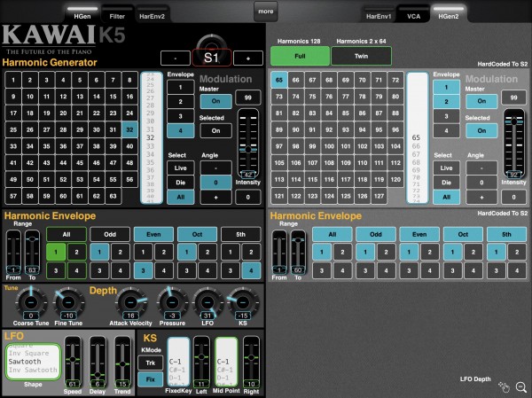
Task: Open the Mid Point note picker
Action: (226, 363)
